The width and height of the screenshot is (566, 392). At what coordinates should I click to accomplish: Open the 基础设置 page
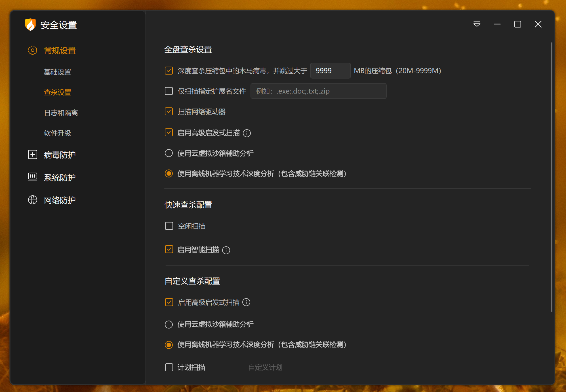[58, 72]
